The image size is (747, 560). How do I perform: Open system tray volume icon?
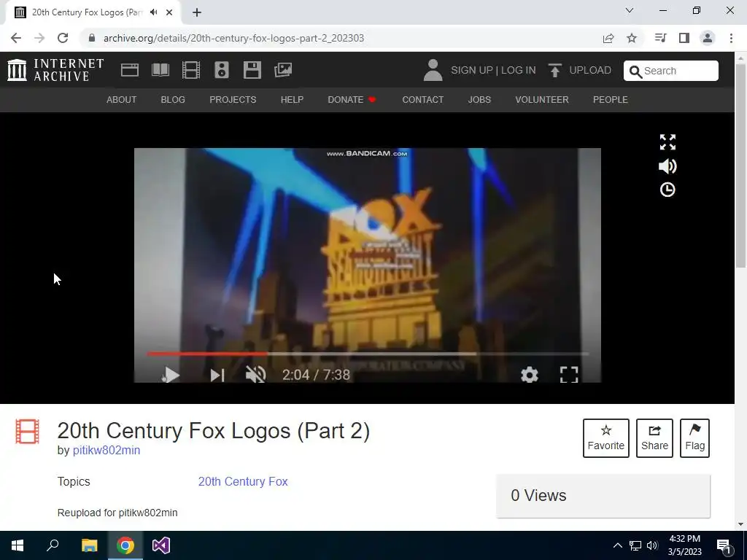tap(652, 545)
